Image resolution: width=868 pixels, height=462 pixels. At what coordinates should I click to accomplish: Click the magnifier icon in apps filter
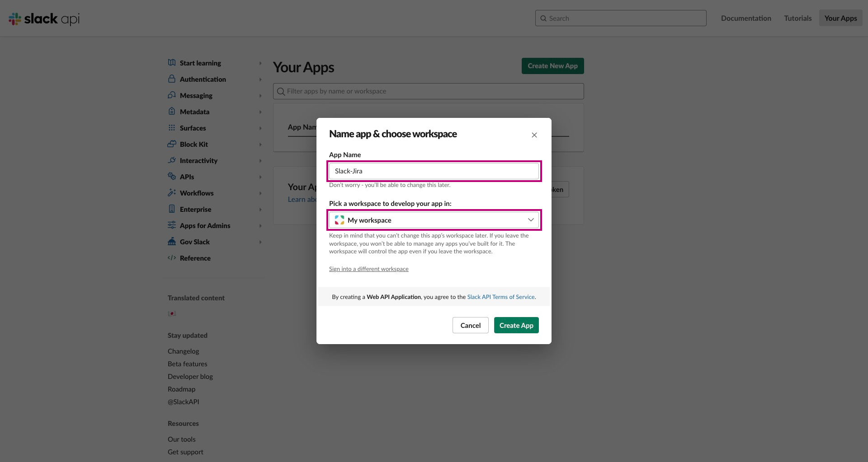click(281, 91)
